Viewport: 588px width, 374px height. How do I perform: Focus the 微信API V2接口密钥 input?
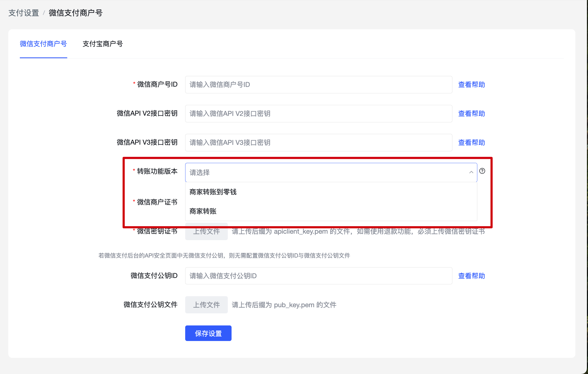pos(319,113)
